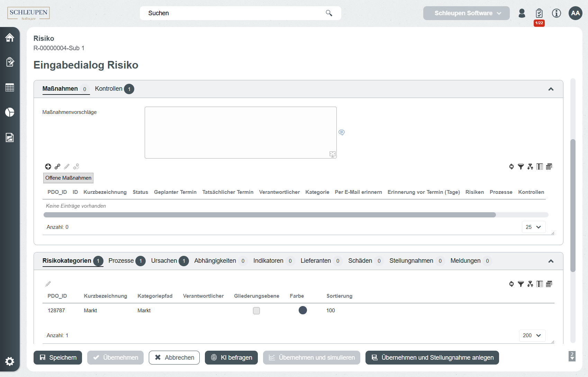Click the Speichern button

point(58,358)
